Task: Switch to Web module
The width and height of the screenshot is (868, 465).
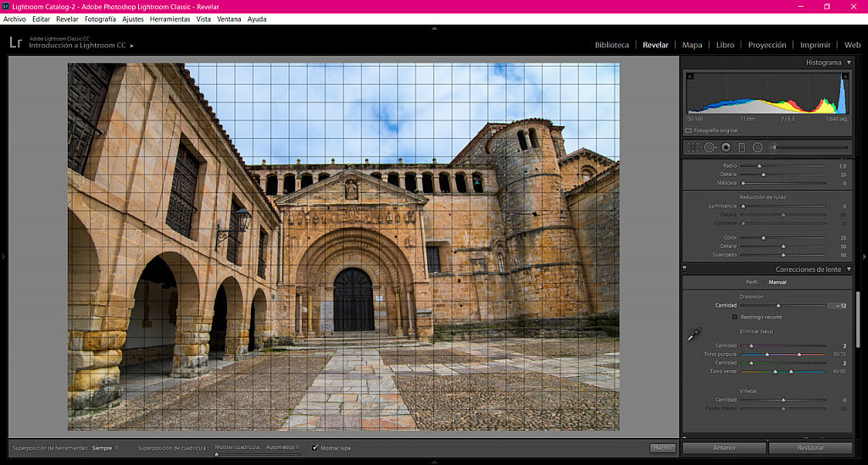Action: click(852, 45)
